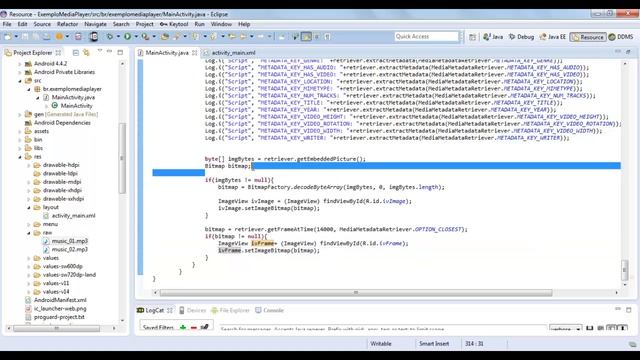Add a new LogCat saved filter
Screen dimensions: 640x360
pyautogui.click(x=183, y=327)
